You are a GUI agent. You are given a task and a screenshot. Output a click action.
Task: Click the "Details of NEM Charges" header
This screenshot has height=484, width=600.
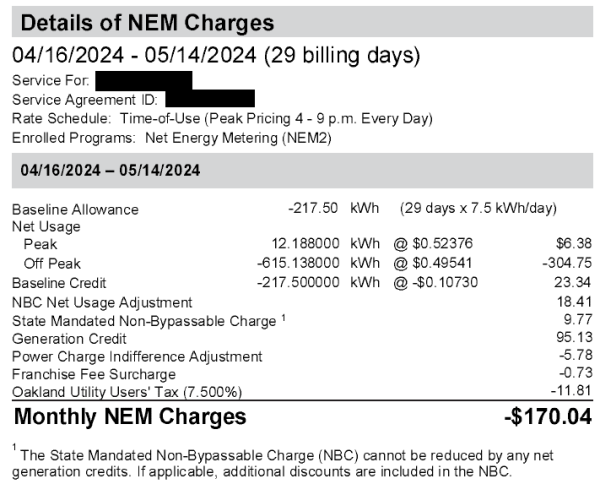tap(147, 22)
